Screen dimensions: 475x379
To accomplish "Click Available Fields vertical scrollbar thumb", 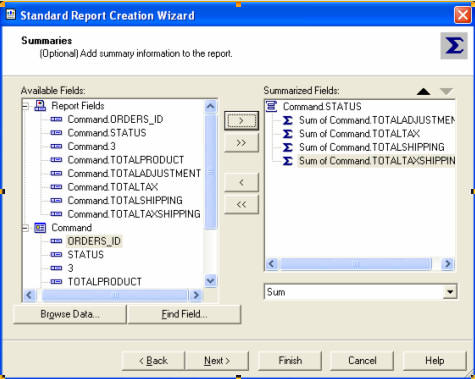I will pyautogui.click(x=210, y=172).
